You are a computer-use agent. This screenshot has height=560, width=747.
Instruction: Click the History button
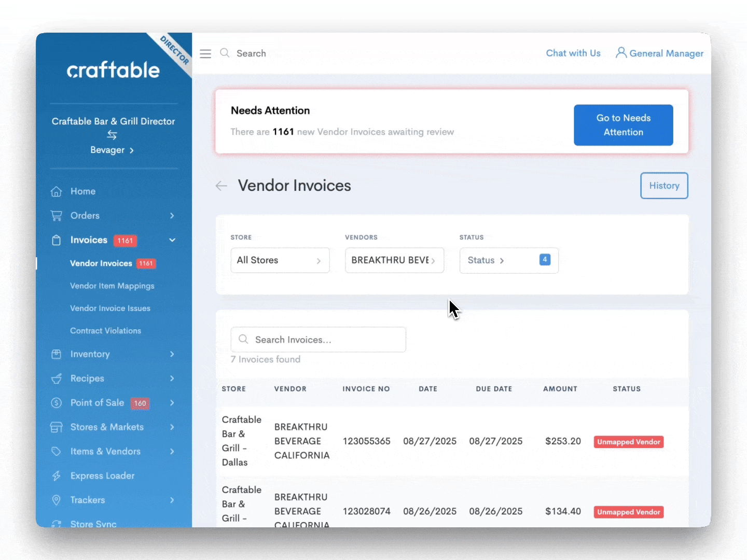tap(664, 186)
